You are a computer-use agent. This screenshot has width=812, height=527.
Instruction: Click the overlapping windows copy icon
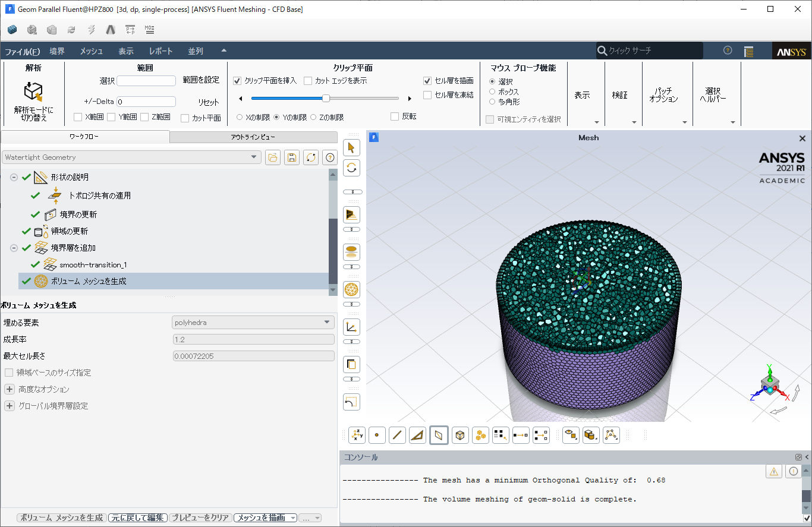click(x=352, y=364)
